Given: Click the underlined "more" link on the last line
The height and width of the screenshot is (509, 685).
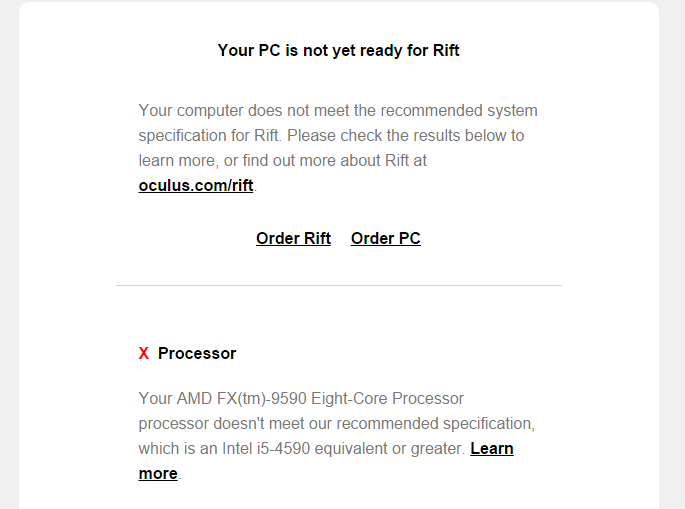Looking at the screenshot, I should click(158, 473).
